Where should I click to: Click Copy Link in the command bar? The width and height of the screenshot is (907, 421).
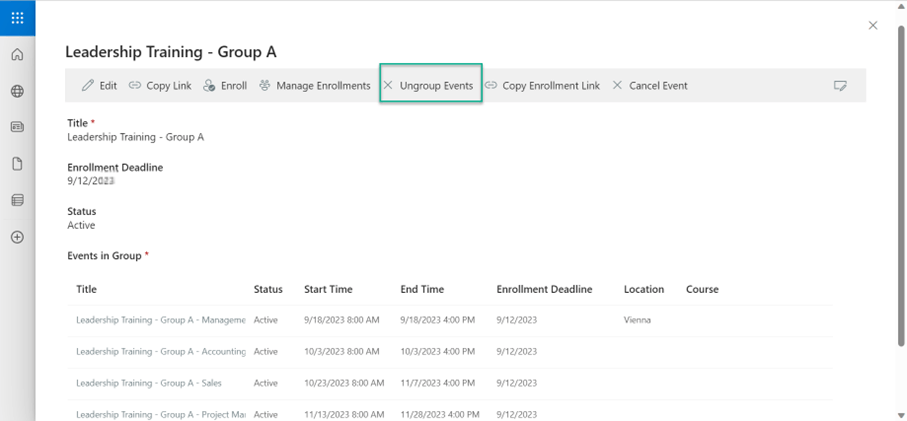point(160,86)
